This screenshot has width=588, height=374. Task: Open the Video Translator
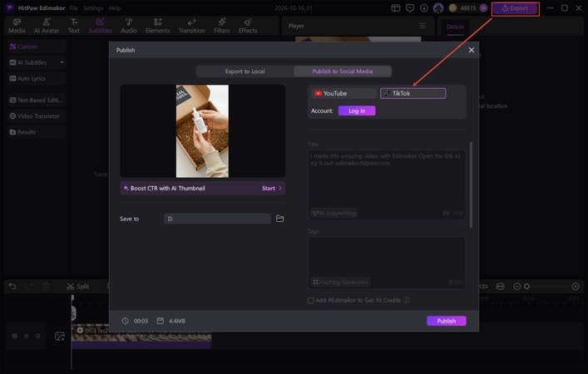coord(37,116)
